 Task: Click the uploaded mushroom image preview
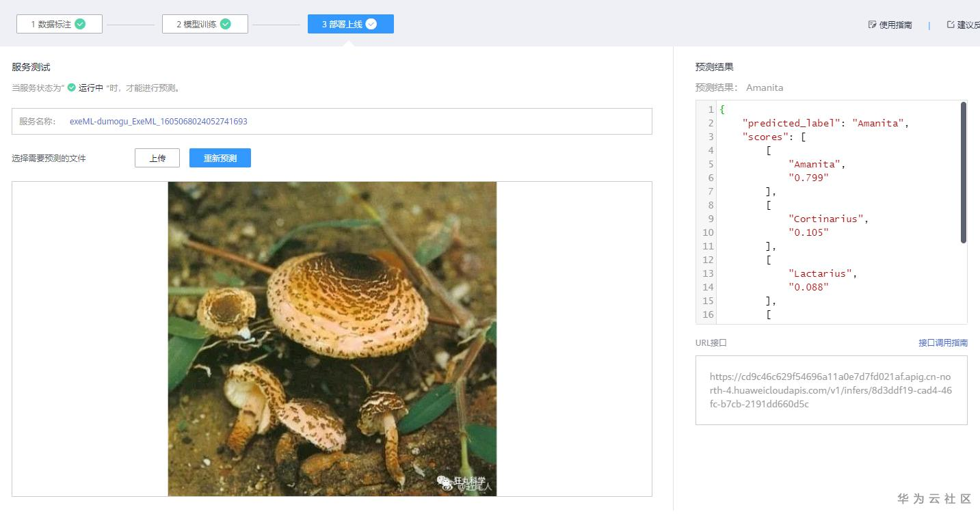(332, 339)
